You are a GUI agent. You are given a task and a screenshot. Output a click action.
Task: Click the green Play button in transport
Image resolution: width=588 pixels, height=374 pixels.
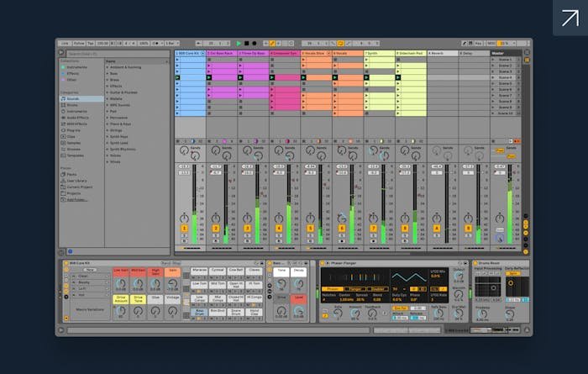tap(239, 43)
